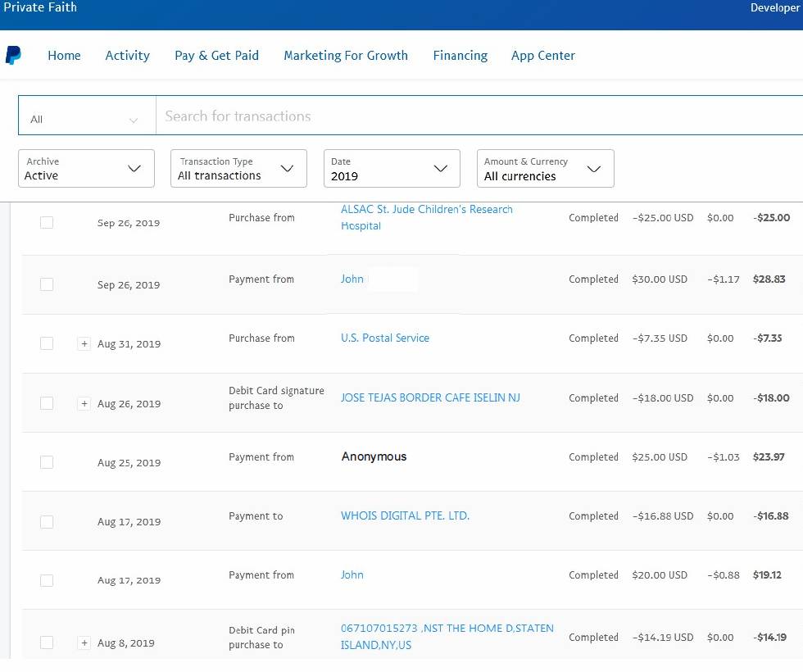Click the -$16.88 net amount

pos(771,515)
